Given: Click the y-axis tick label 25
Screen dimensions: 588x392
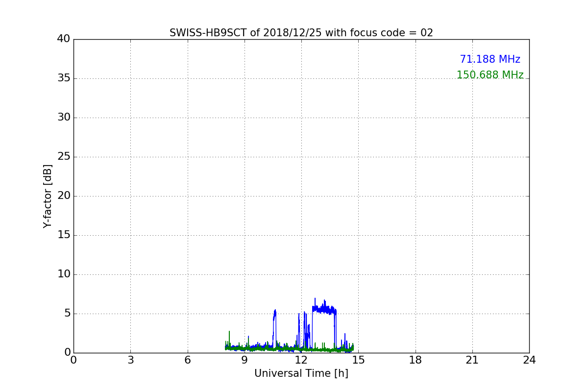Looking at the screenshot, I should pos(64,157).
